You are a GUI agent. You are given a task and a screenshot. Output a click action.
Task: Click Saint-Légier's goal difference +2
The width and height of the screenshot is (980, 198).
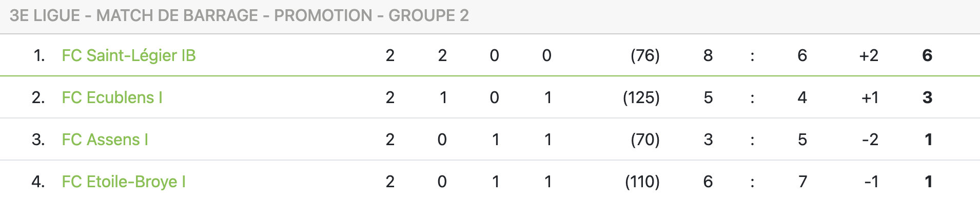869,55
